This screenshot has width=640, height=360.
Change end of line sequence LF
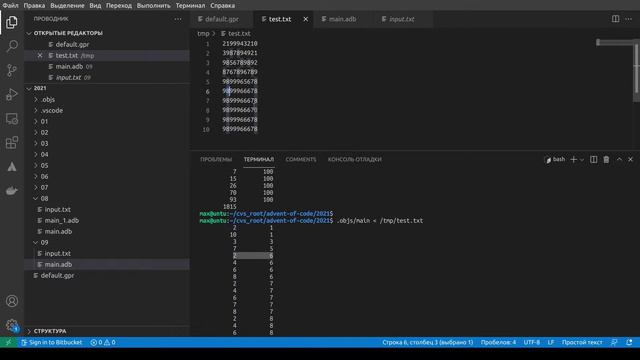(551, 342)
